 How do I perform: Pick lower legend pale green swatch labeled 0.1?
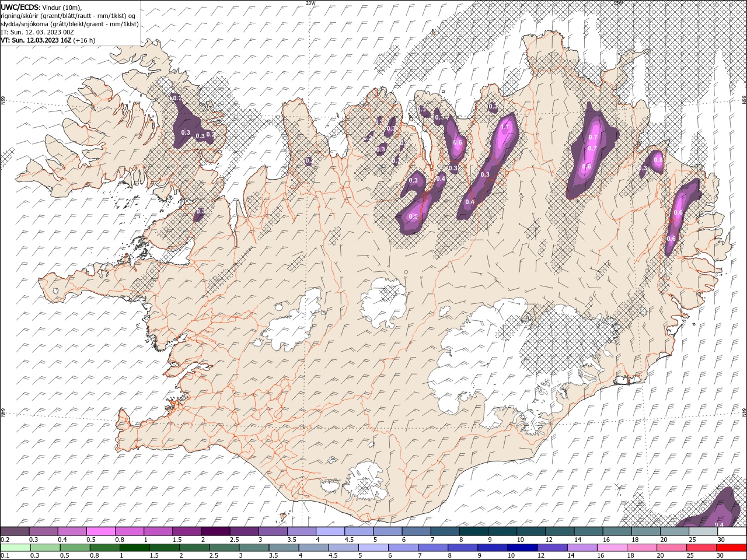(x=15, y=548)
